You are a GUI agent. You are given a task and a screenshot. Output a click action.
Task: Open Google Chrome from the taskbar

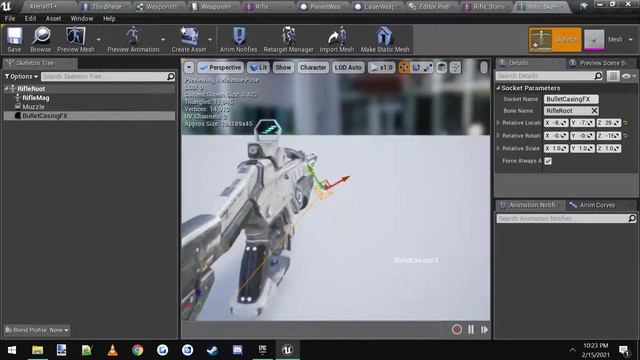(x=138, y=350)
